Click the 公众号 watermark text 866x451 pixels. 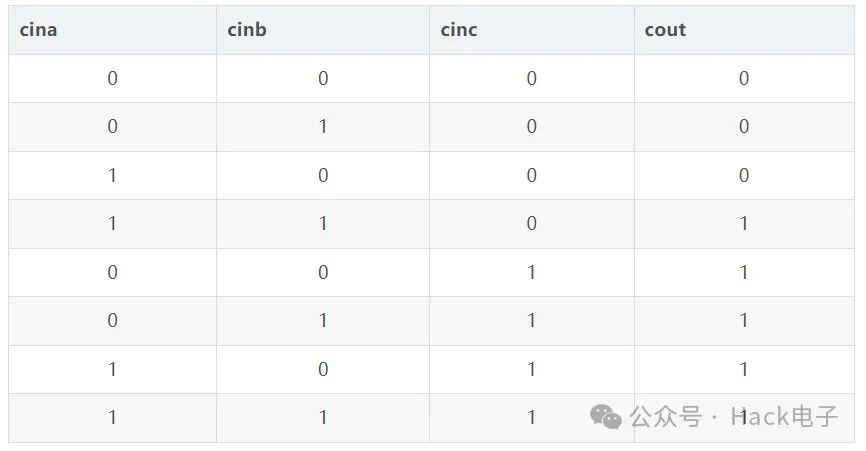click(x=666, y=417)
